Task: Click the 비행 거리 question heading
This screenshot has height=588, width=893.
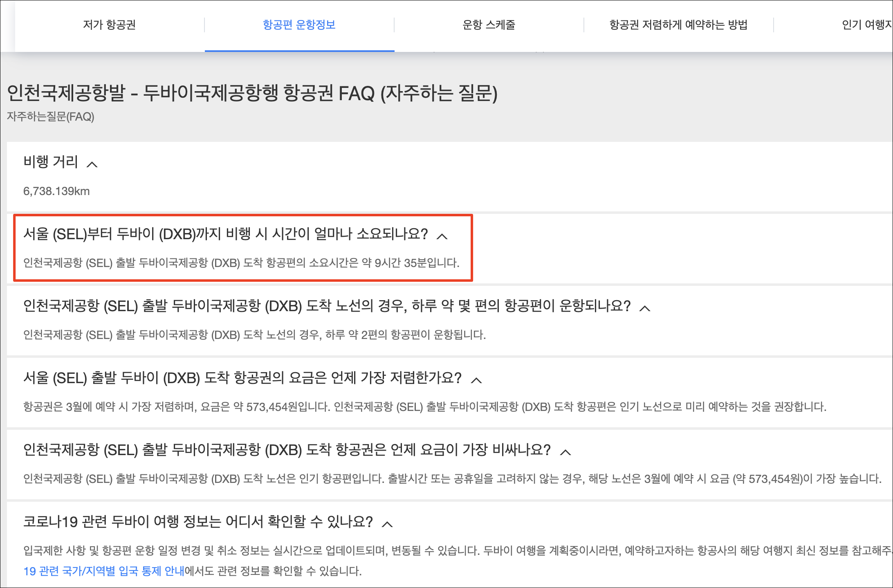Action: tap(51, 162)
